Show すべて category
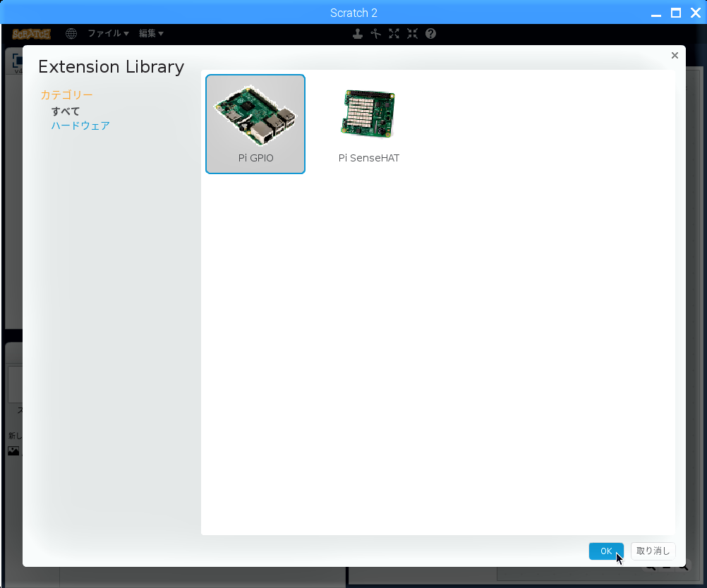This screenshot has width=707, height=588. pyautogui.click(x=66, y=111)
